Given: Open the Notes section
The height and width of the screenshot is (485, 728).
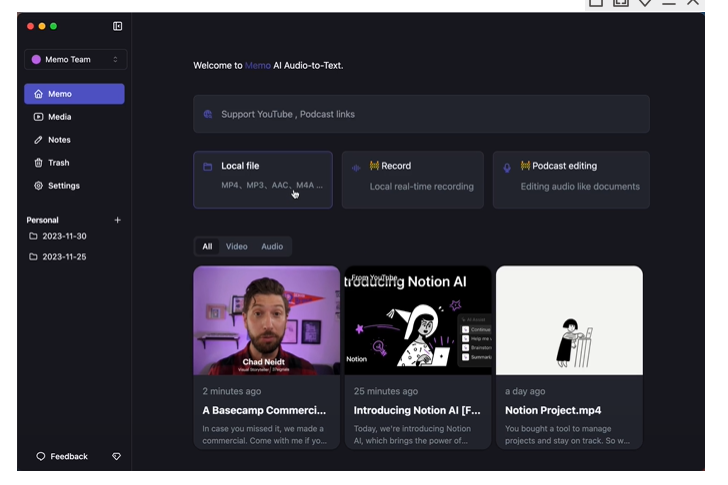Looking at the screenshot, I should coord(74,140).
